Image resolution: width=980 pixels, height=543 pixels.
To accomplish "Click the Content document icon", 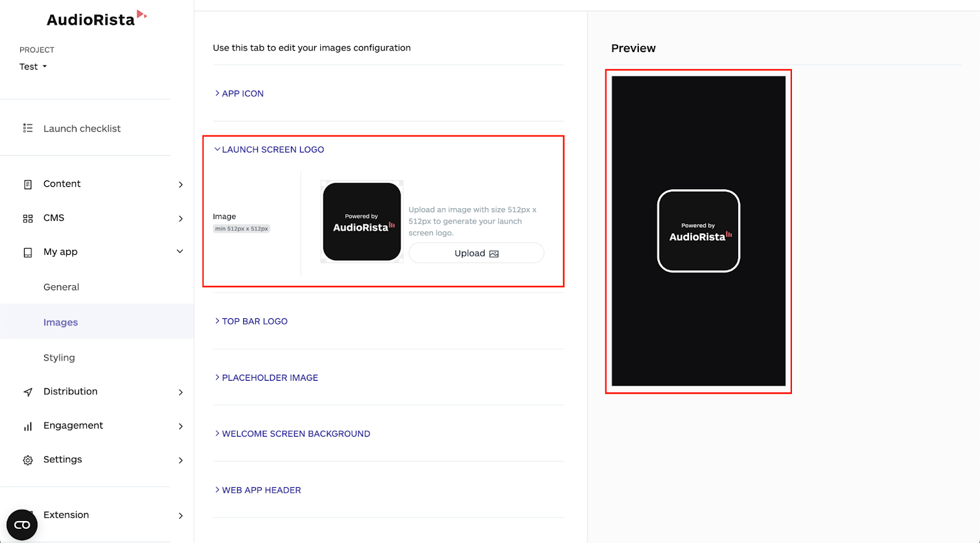I will [28, 184].
